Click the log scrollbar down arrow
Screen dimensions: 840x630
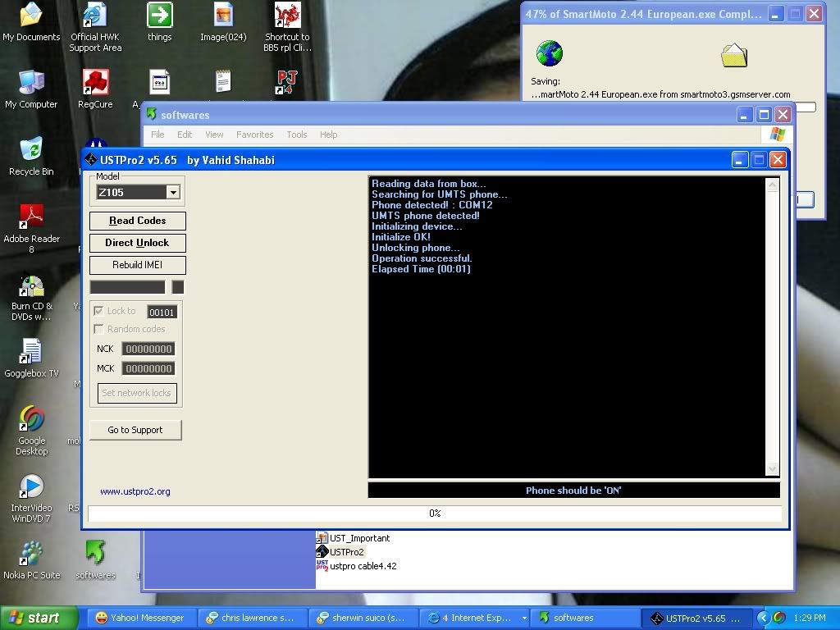coord(772,468)
